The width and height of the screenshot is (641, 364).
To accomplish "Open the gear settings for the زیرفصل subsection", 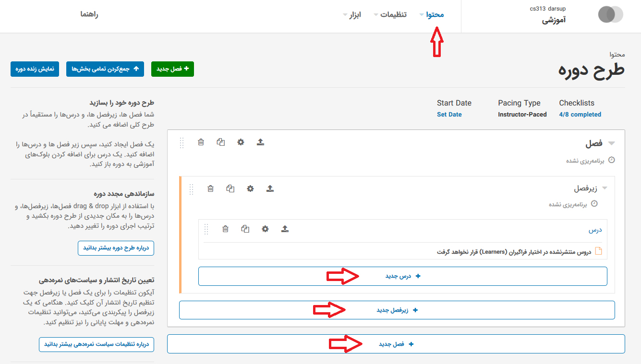I will pyautogui.click(x=250, y=188).
